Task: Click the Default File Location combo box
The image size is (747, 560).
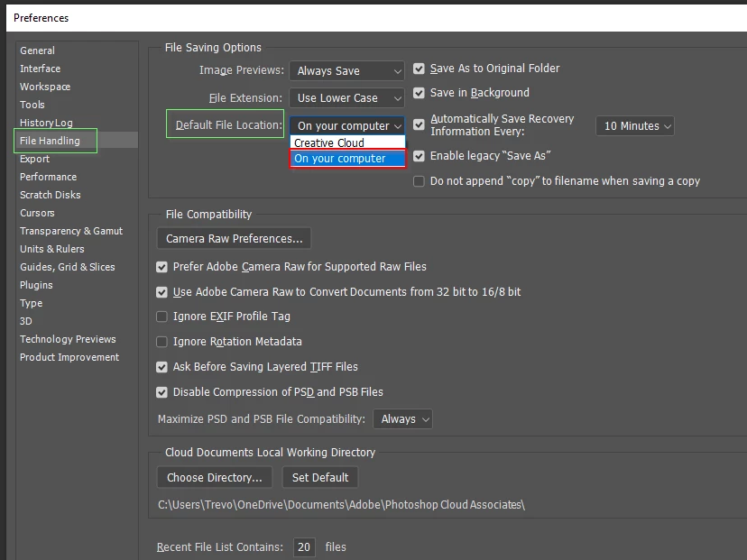Action: click(x=346, y=125)
